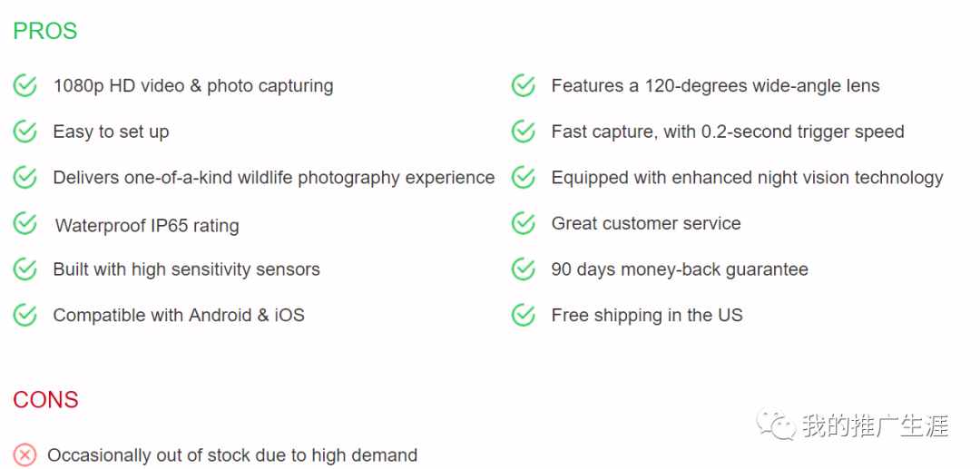Click the checkmark next to 120-degrees wide-angle lens
This screenshot has width=980, height=469.
524,85
